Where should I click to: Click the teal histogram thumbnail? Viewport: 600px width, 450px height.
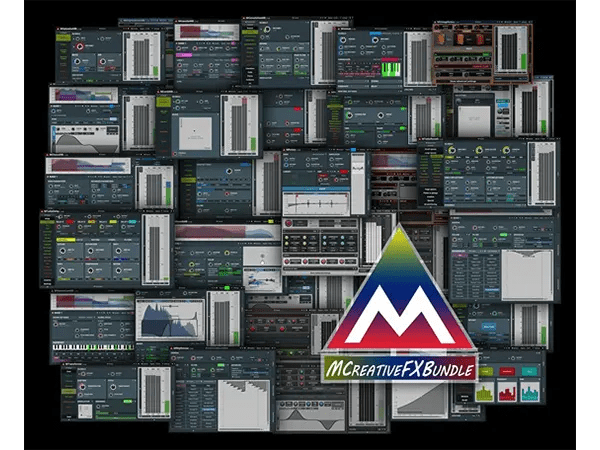coord(530,391)
